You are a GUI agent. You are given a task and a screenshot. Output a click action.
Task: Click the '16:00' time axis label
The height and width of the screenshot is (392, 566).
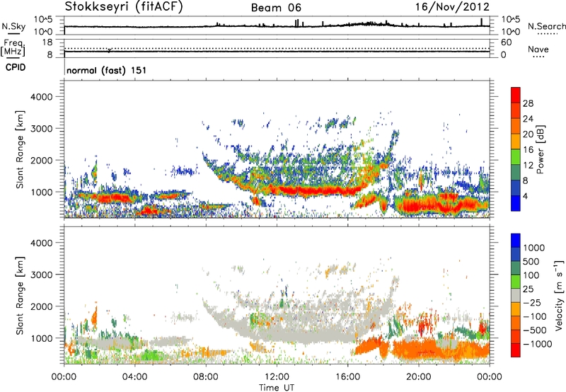coord(347,377)
